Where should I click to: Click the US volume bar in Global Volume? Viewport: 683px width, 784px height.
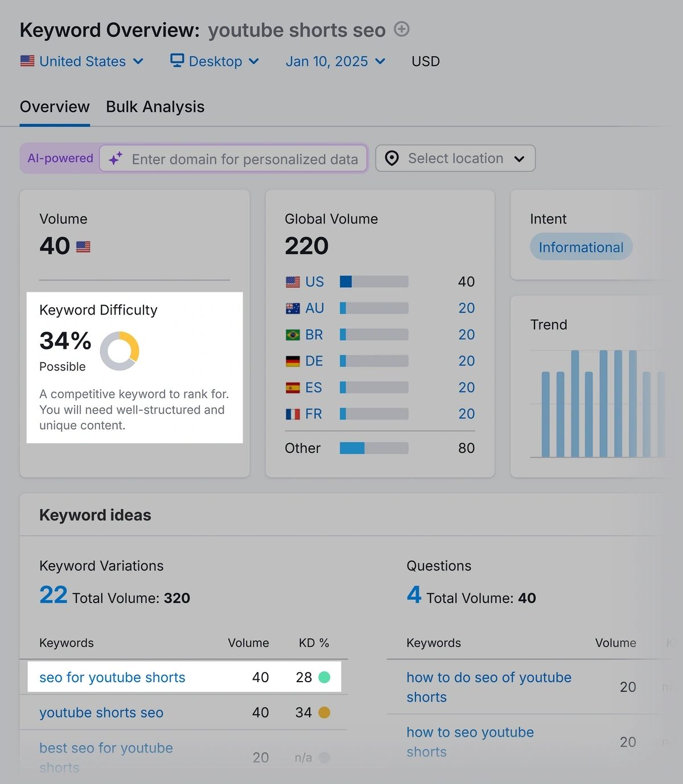(x=374, y=282)
